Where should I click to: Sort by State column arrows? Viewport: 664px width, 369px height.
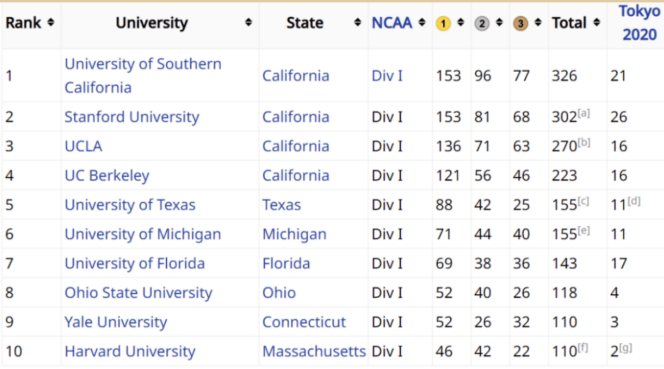(358, 22)
